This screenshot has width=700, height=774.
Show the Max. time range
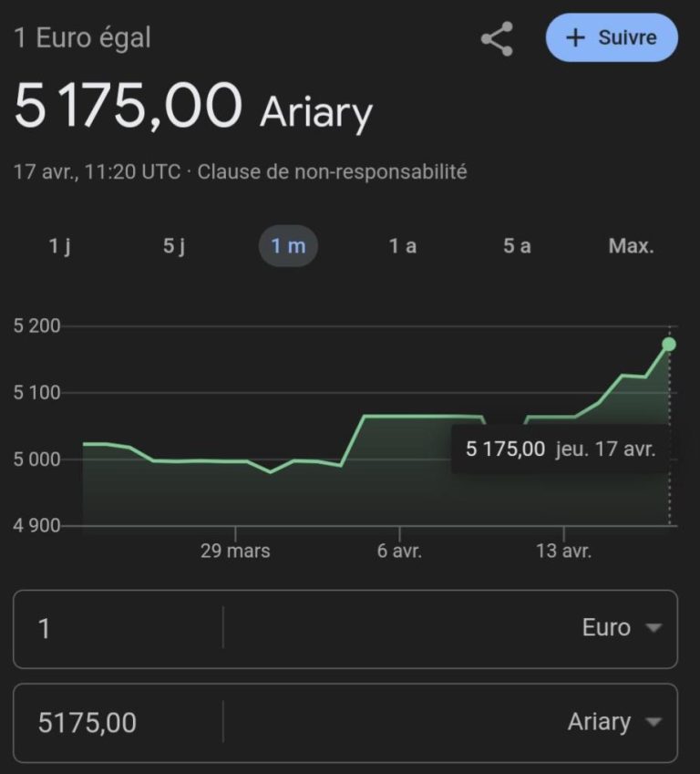click(631, 246)
